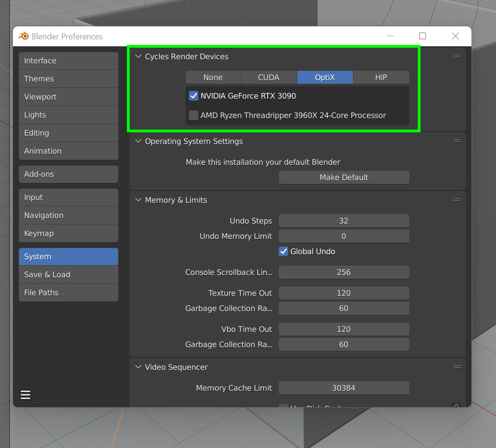Open the Add-ons preferences tab
The image size is (496, 448).
pos(68,174)
